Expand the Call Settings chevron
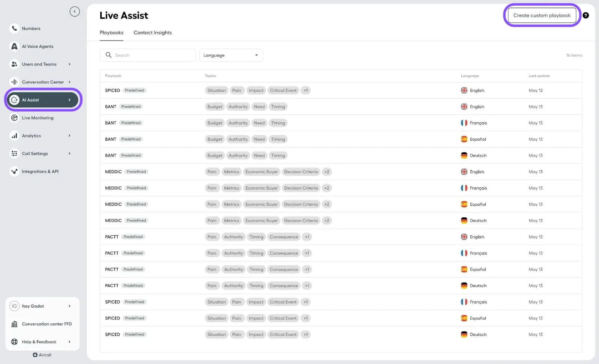Viewport: 599px width, 364px height. coord(69,153)
